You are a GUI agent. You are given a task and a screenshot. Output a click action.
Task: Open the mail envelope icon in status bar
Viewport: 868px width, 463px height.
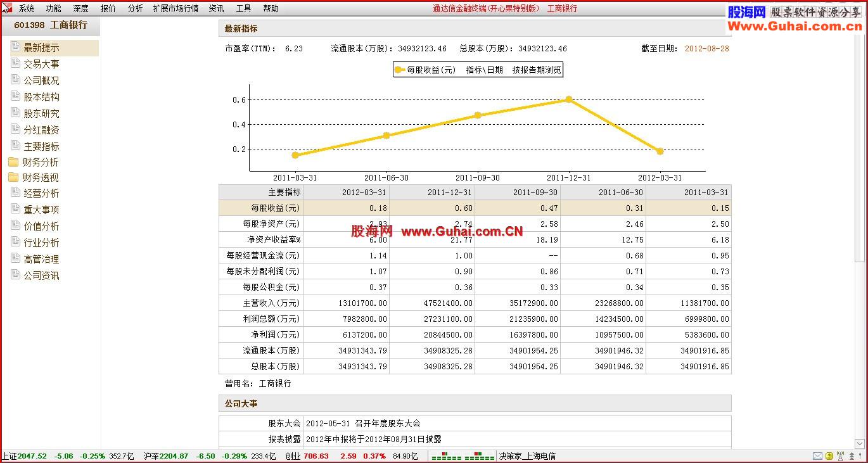click(817, 456)
